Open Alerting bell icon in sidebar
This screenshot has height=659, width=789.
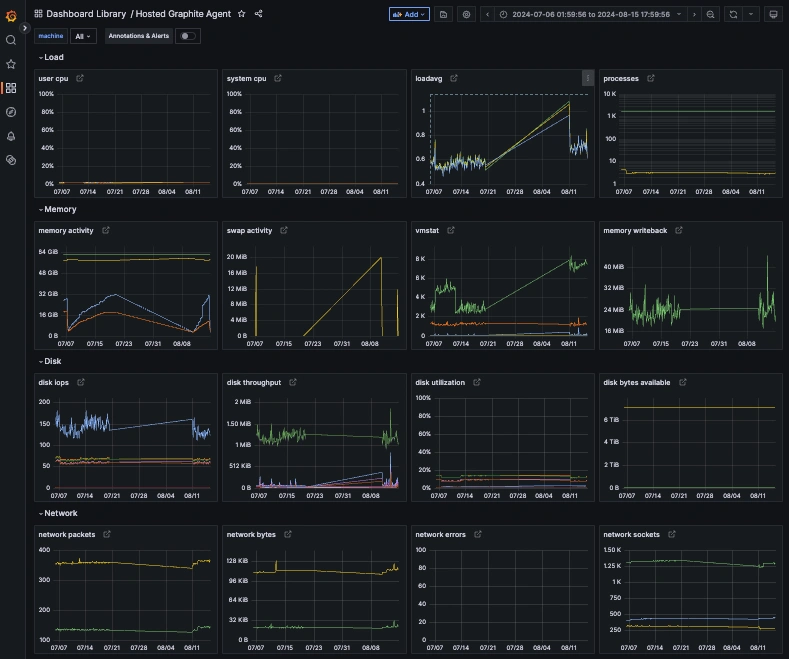coord(11,136)
